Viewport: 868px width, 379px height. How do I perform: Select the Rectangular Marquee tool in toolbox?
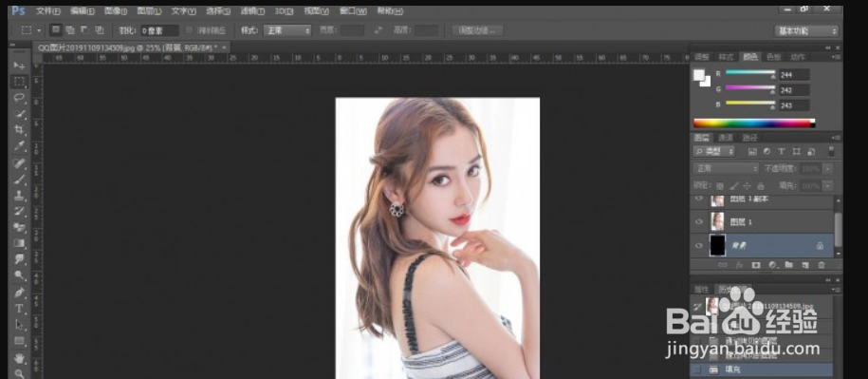19,82
